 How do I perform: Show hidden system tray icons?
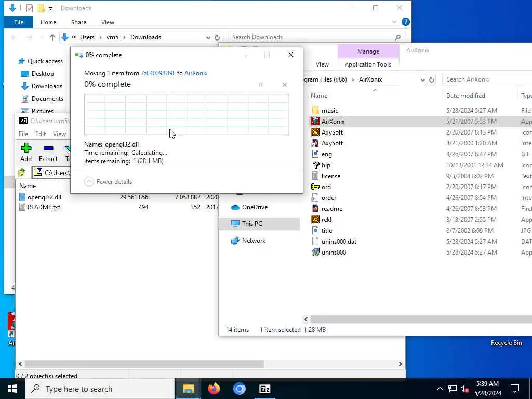440,389
